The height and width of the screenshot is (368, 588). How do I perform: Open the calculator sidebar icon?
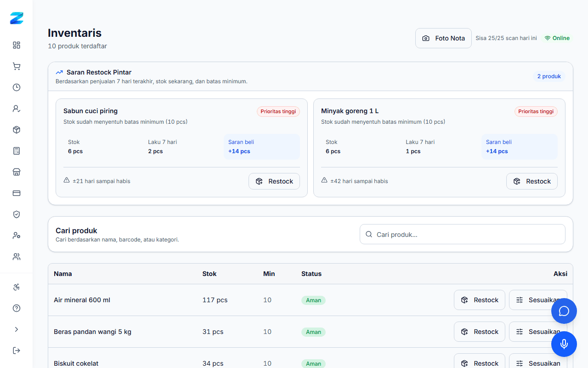pos(17,151)
